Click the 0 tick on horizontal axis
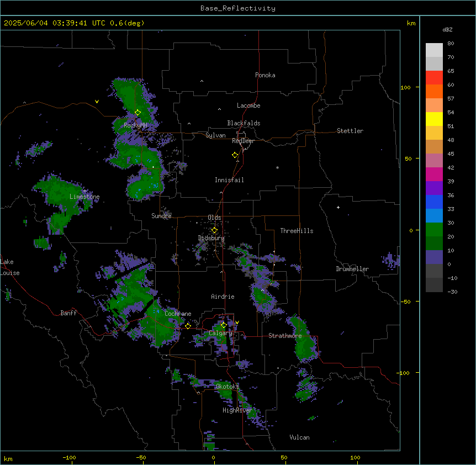 tap(213, 457)
